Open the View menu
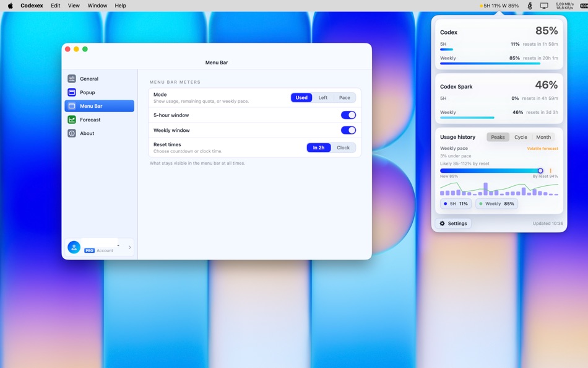 point(74,6)
